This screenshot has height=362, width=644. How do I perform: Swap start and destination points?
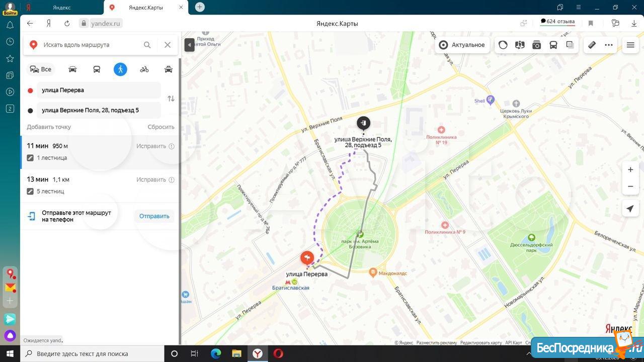[x=171, y=99]
